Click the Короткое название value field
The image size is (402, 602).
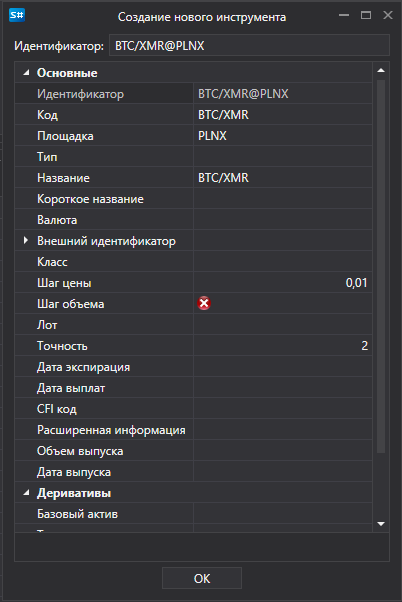(283, 198)
